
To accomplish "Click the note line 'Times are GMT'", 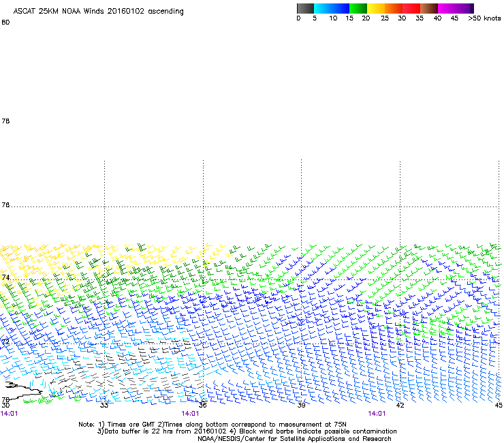I will (212, 425).
